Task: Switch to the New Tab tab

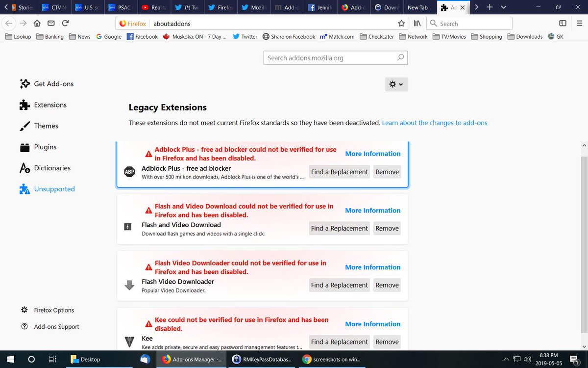Action: [x=419, y=7]
